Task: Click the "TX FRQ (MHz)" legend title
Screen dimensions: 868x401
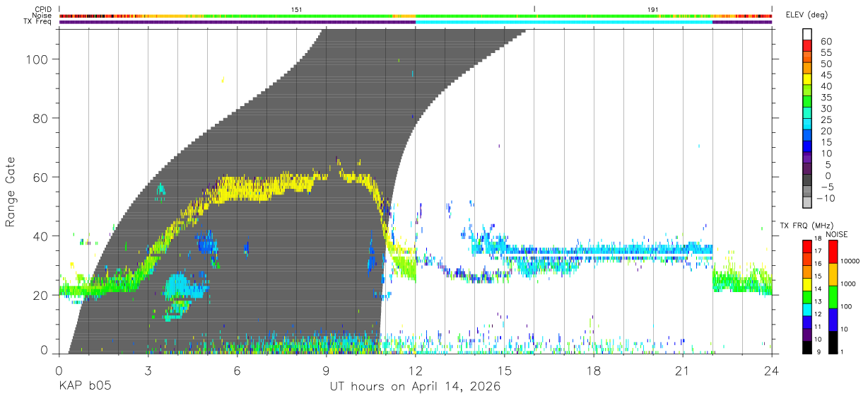Action: click(x=806, y=226)
